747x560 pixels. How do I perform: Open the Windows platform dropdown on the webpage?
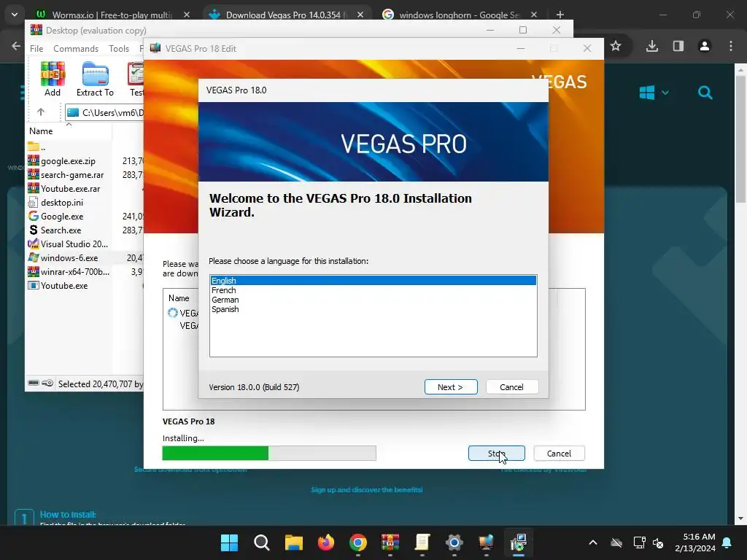(x=654, y=93)
